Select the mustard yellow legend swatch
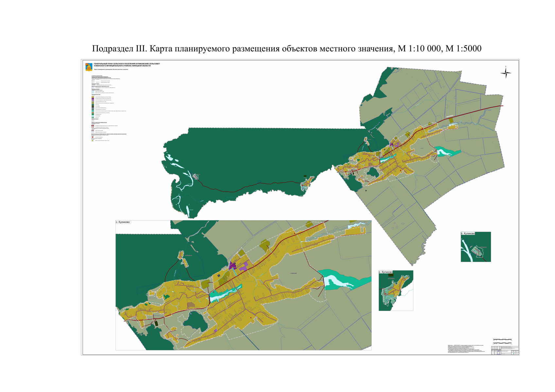Screen dimensions: 555x392 click(x=93, y=97)
